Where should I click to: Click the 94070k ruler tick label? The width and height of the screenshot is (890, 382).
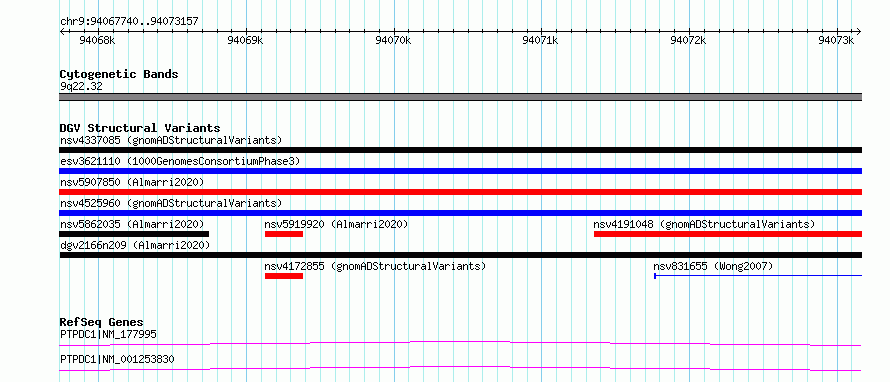(x=393, y=40)
